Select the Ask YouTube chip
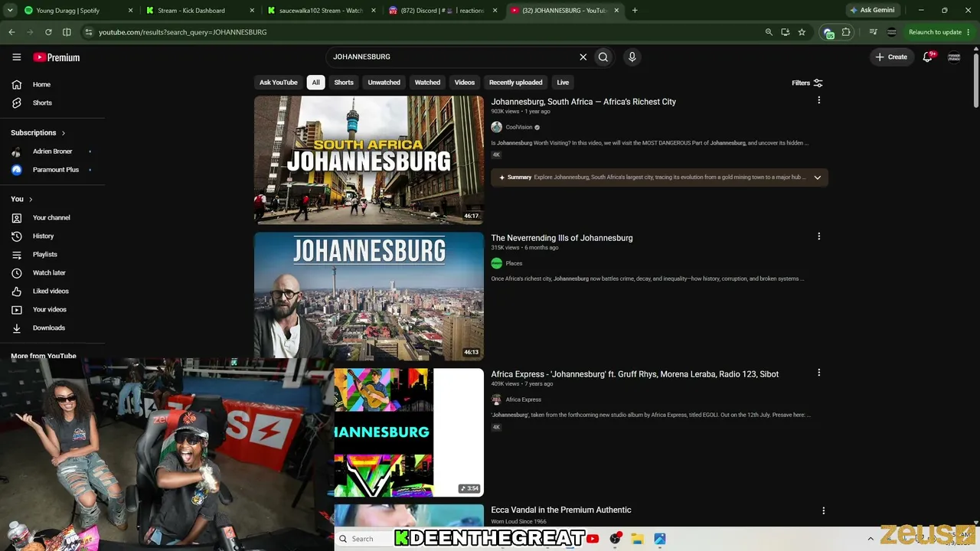Viewport: 980px width, 551px height. 278,83
